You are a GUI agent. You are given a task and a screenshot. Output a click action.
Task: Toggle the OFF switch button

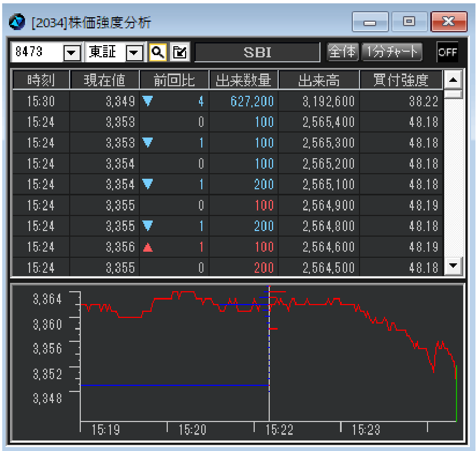(x=447, y=52)
